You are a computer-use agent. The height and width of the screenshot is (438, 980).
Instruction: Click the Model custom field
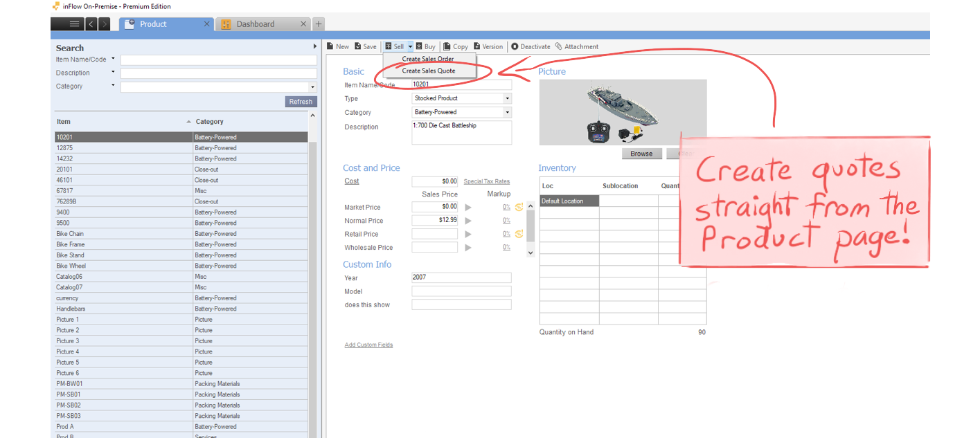(x=462, y=291)
